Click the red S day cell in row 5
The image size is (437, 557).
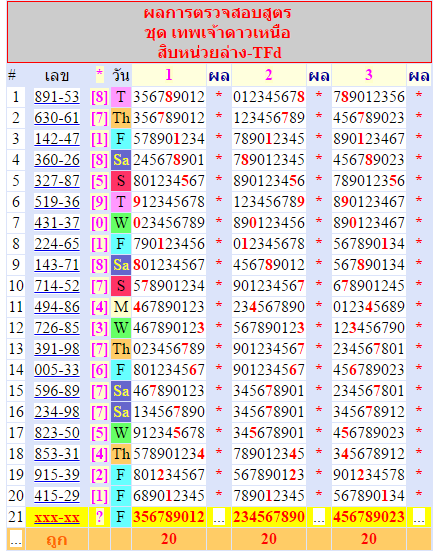pyautogui.click(x=121, y=181)
